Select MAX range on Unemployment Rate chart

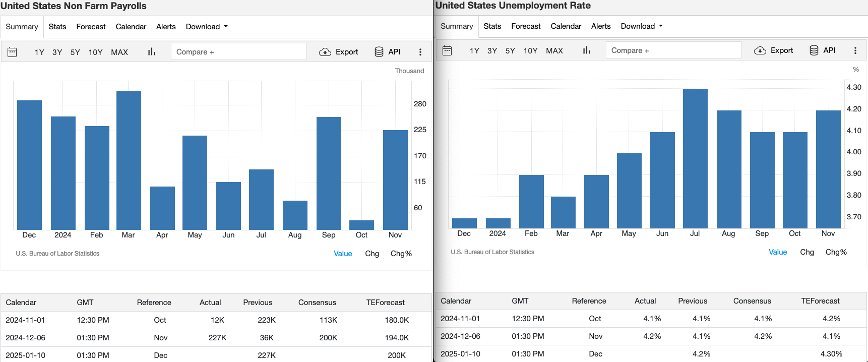coord(554,51)
